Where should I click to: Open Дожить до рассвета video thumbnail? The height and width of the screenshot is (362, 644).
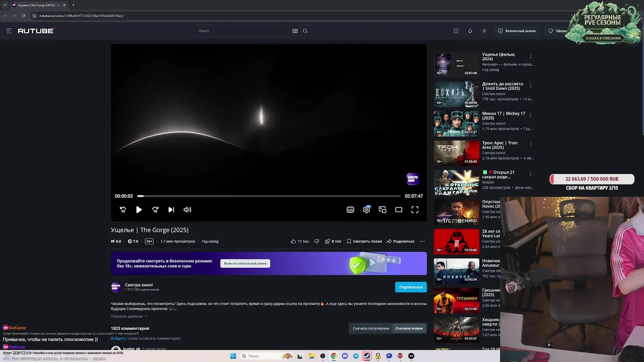(457, 94)
